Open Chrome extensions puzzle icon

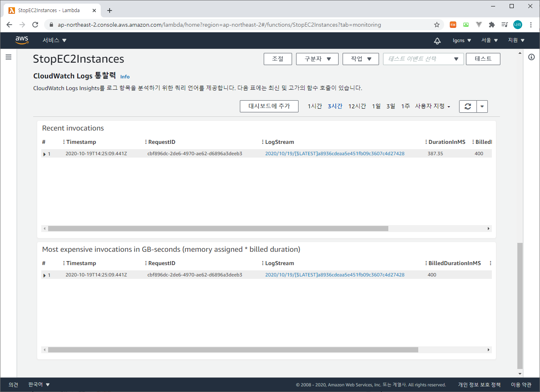pos(492,25)
